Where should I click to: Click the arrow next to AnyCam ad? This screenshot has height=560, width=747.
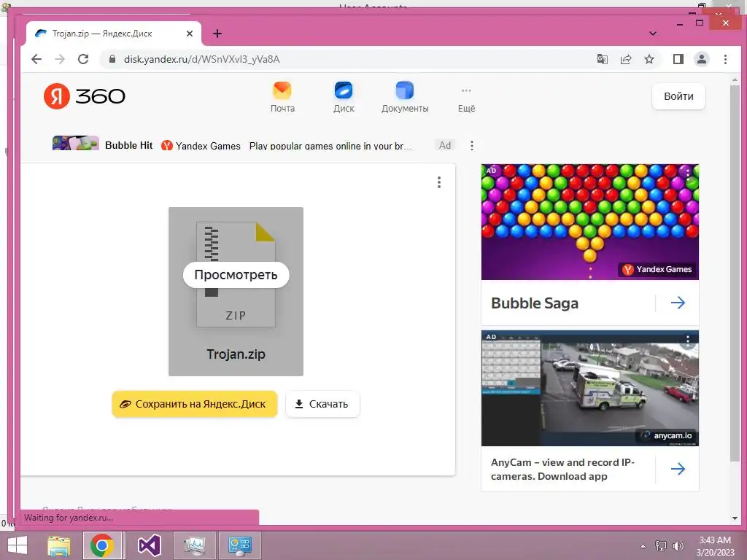click(678, 469)
